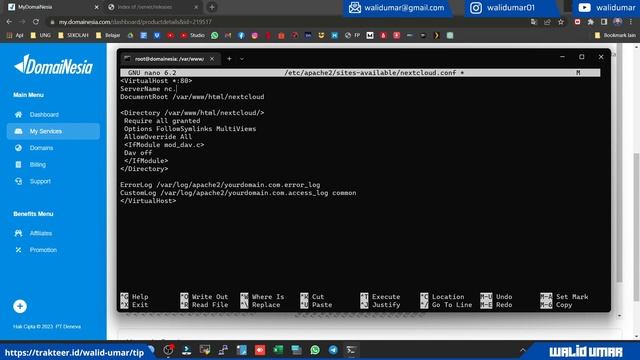Open Windows Terminal from the taskbar
The height and width of the screenshot is (360, 640).
pos(351,350)
